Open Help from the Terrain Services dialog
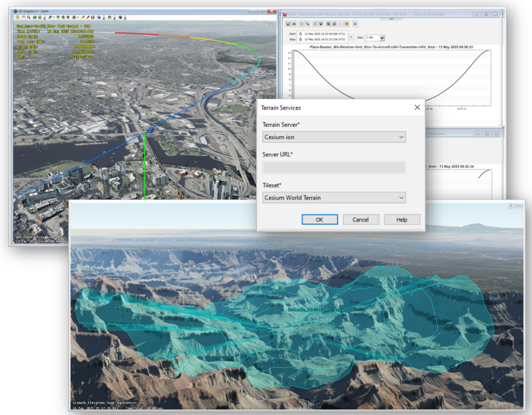532x415 pixels. [x=401, y=220]
